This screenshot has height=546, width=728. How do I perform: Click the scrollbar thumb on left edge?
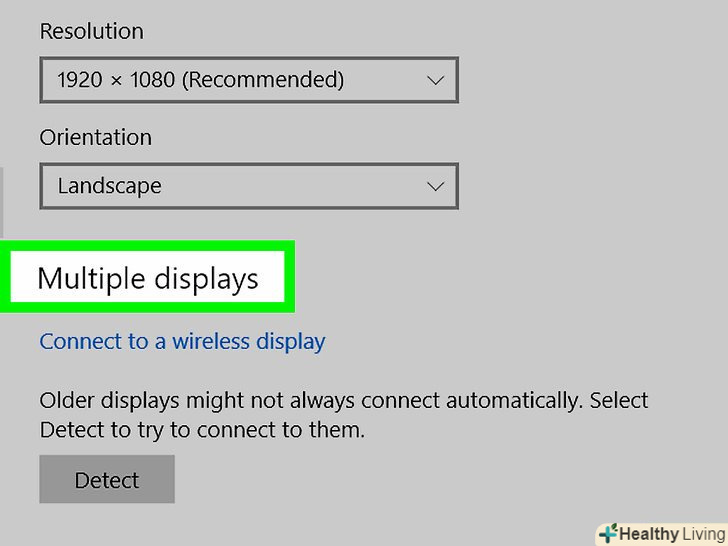pos(1,202)
